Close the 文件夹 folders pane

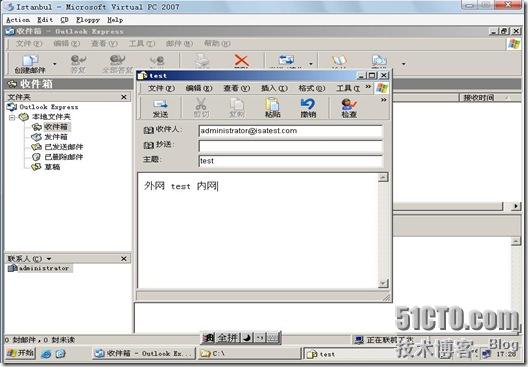click(124, 97)
